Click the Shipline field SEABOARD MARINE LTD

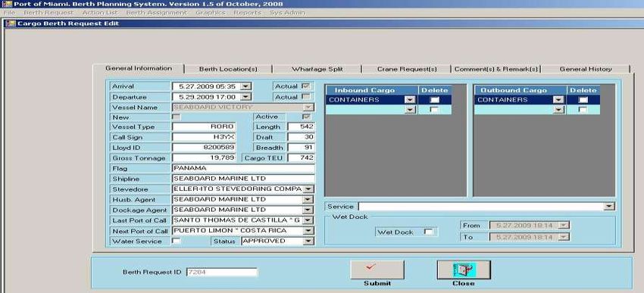[x=243, y=179]
